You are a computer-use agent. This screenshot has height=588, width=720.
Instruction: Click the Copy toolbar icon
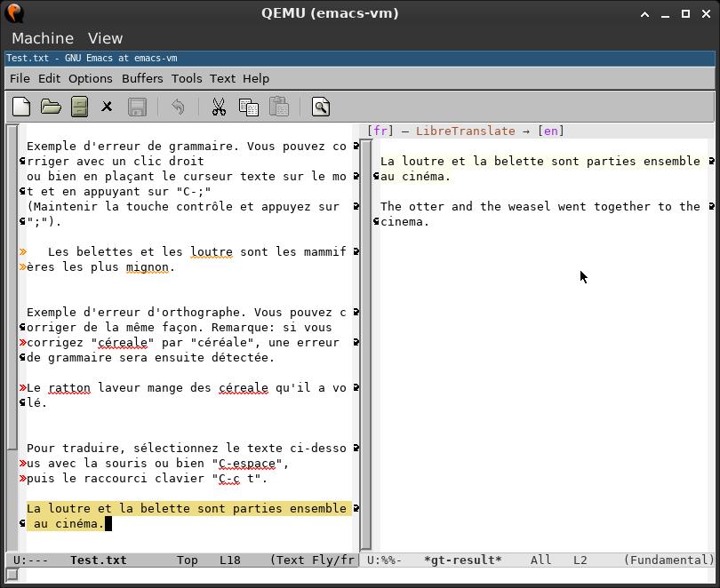click(249, 107)
